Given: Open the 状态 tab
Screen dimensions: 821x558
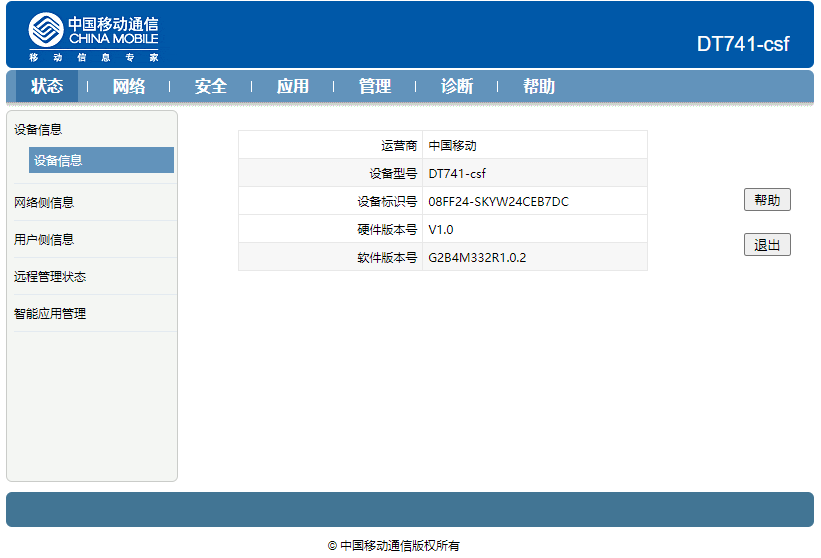Looking at the screenshot, I should point(47,86).
